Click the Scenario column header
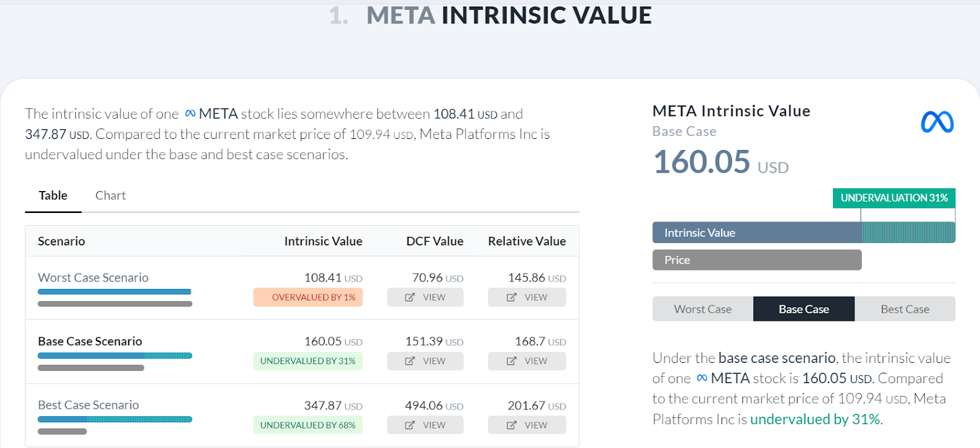 click(x=61, y=241)
